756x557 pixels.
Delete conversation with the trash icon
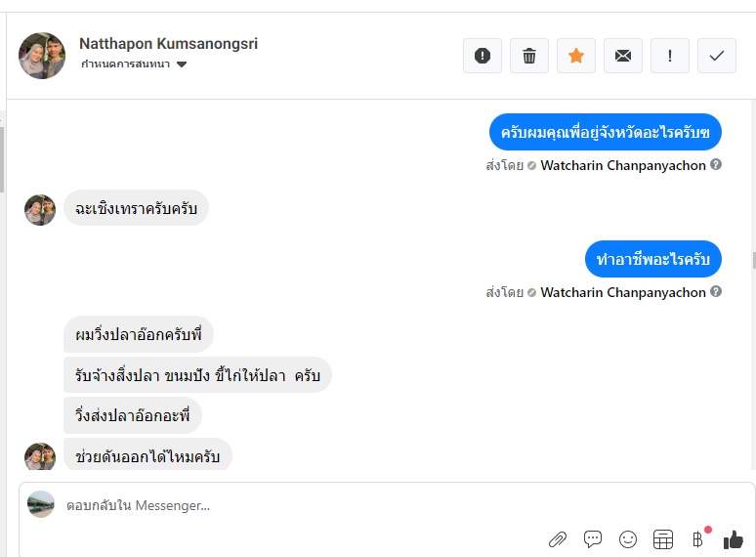tap(529, 56)
